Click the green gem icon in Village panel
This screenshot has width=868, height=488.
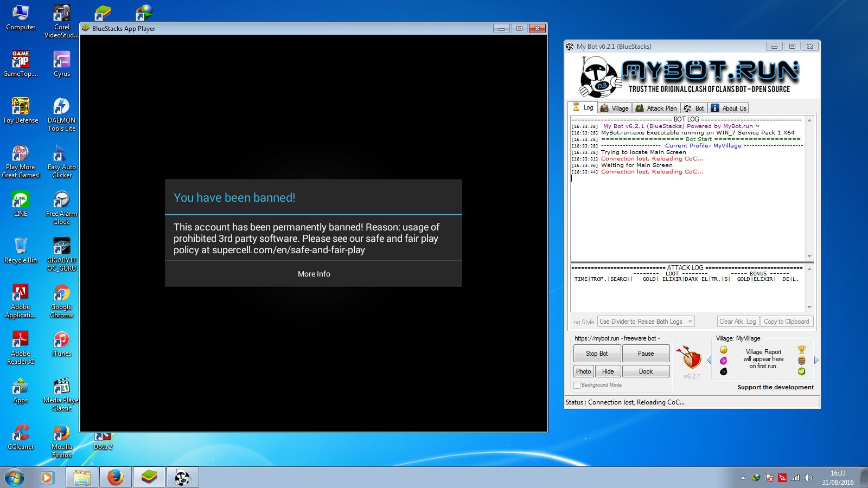click(x=801, y=371)
